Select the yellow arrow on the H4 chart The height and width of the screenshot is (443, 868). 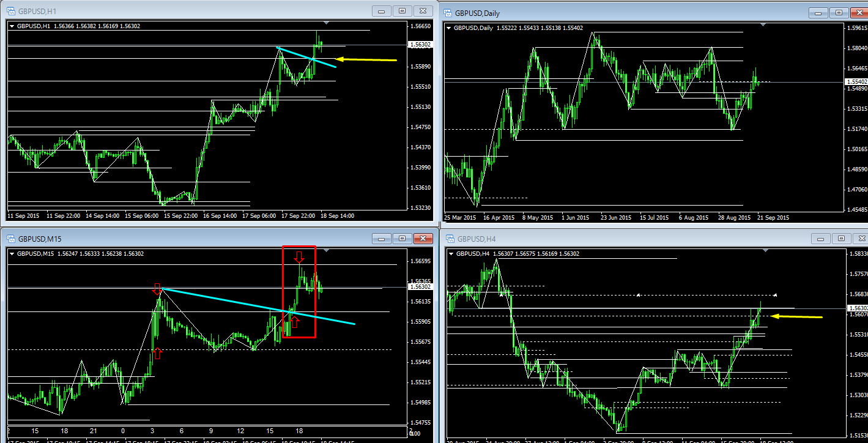click(x=796, y=316)
